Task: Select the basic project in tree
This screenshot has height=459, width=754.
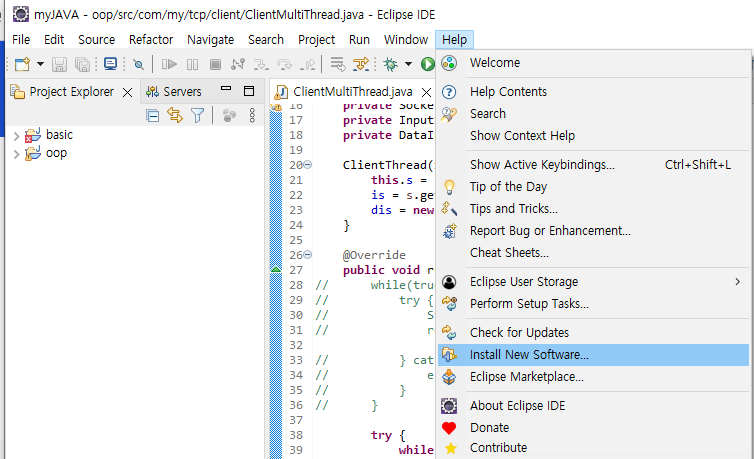Action: pyautogui.click(x=59, y=135)
